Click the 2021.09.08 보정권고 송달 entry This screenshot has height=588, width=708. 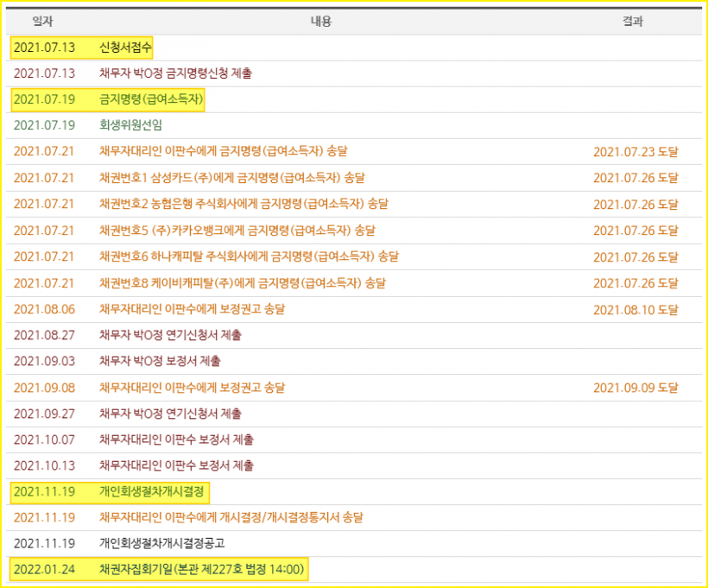tap(192, 388)
